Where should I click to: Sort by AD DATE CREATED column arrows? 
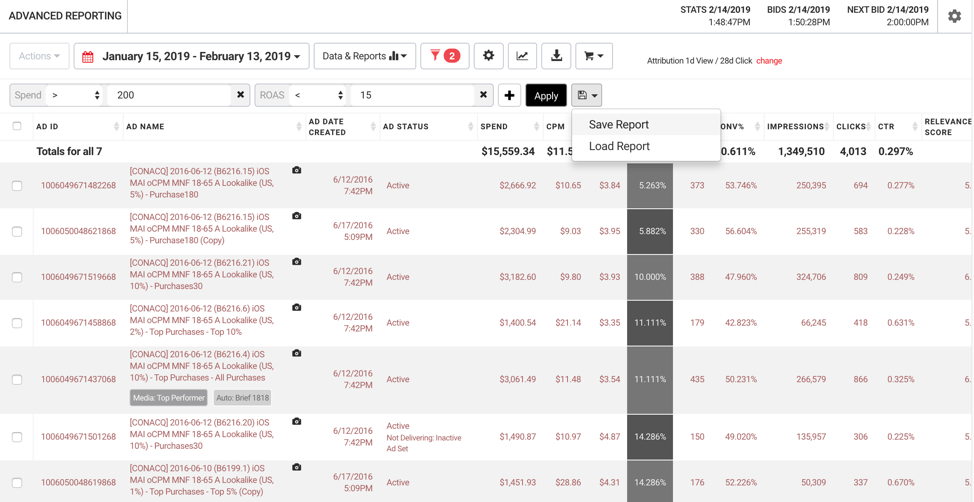coord(373,127)
